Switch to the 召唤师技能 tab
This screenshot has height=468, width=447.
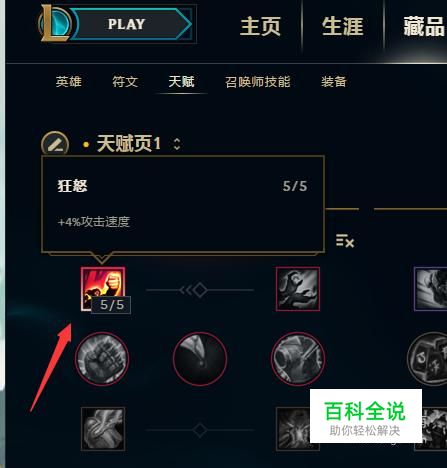(x=258, y=82)
